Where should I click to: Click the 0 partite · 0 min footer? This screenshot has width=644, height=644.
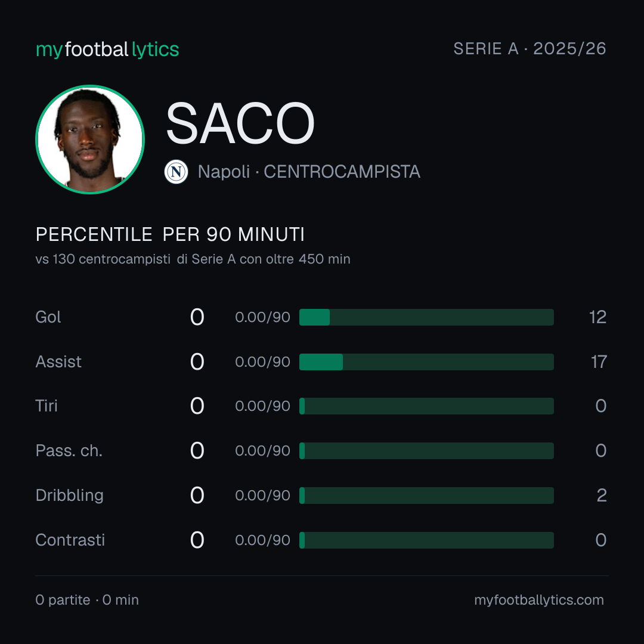tap(87, 600)
